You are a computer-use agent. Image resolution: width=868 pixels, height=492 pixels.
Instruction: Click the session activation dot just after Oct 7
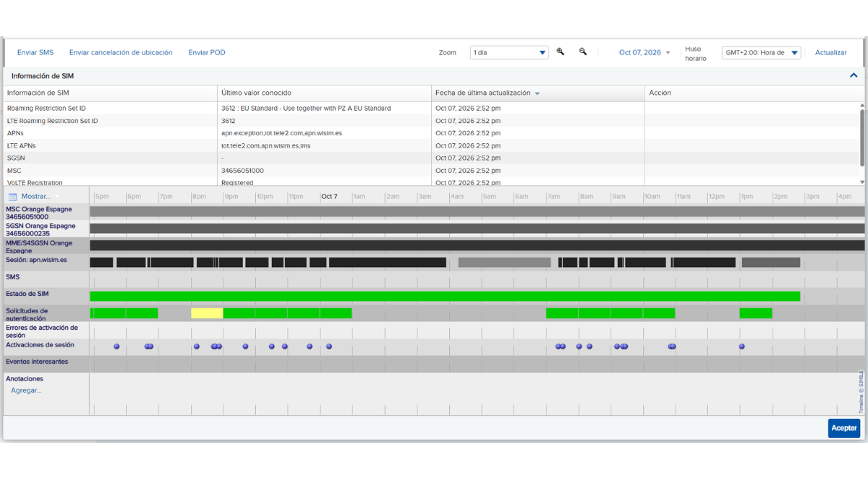(329, 347)
